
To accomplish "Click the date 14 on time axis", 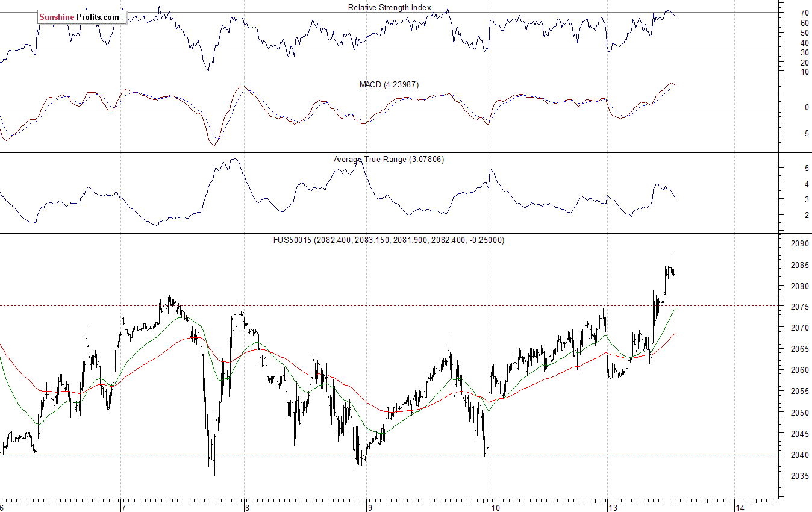I will [740, 508].
